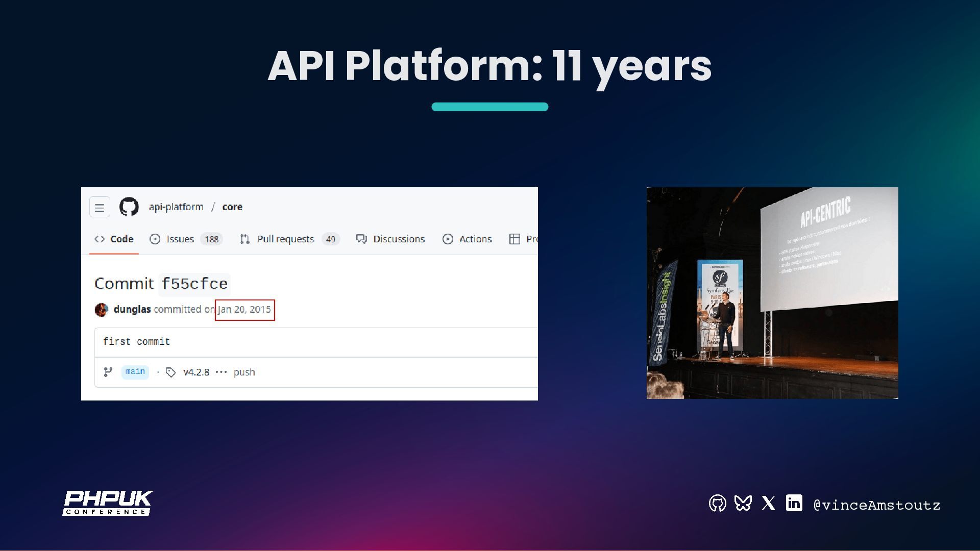Click the api-platform organization link
The height and width of the screenshot is (551, 980).
coord(176,207)
